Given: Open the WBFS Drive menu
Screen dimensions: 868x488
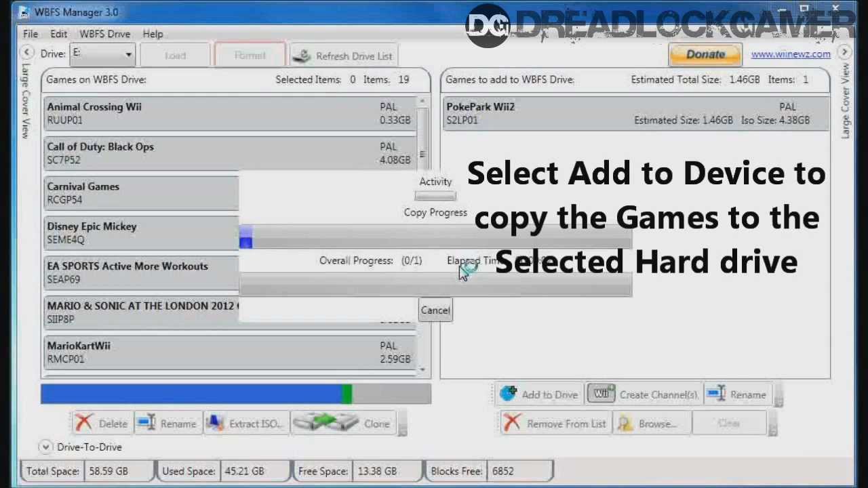Looking at the screenshot, I should point(104,34).
